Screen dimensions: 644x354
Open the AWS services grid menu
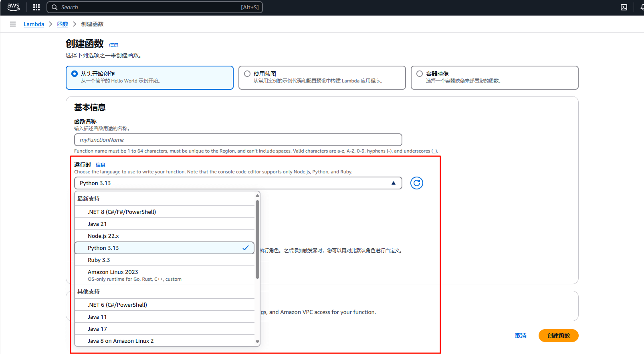[x=36, y=7]
